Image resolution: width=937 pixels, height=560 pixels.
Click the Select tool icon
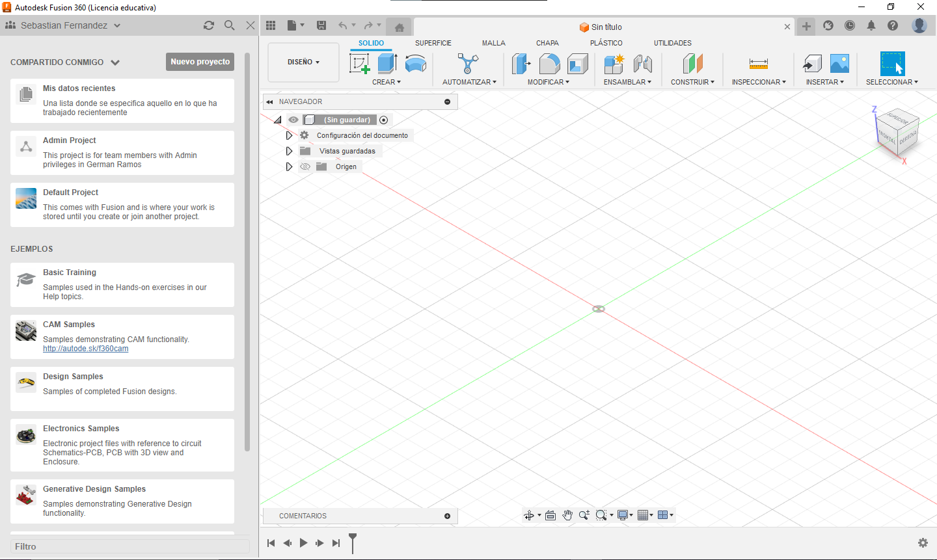click(x=892, y=64)
